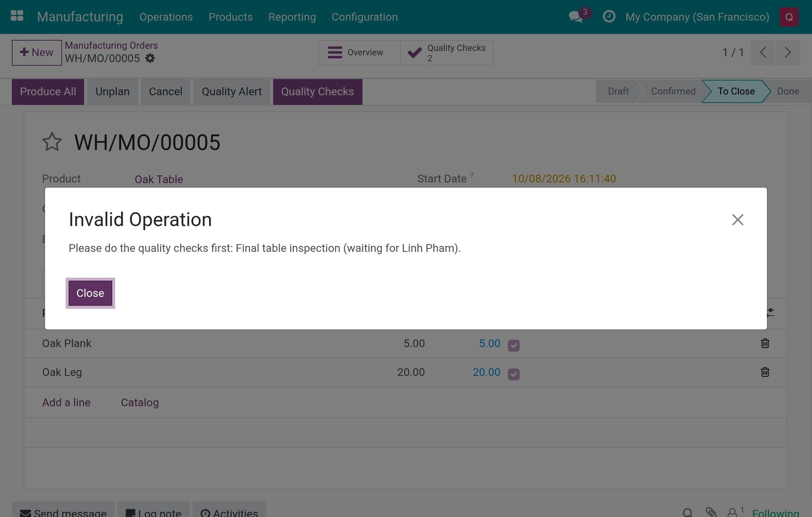Open the user avatar menu

(789, 17)
